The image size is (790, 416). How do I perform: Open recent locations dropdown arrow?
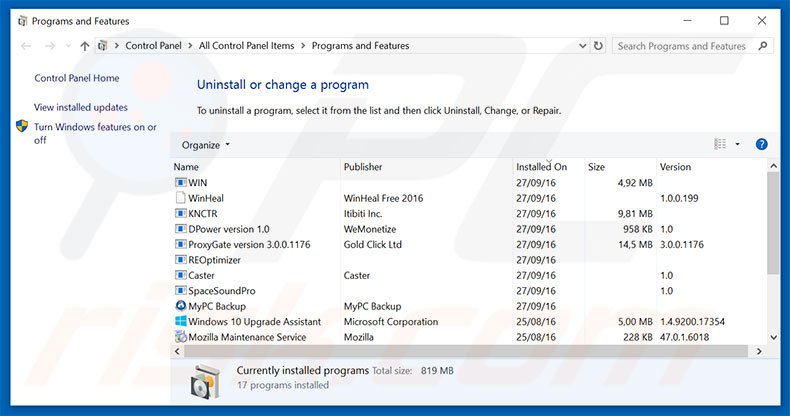point(68,46)
